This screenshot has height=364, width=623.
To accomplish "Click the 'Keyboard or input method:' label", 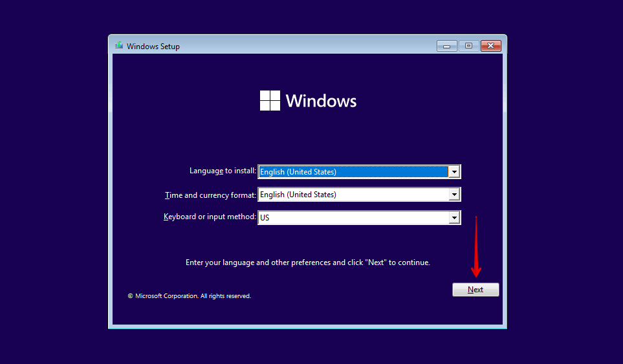I will 210,217.
